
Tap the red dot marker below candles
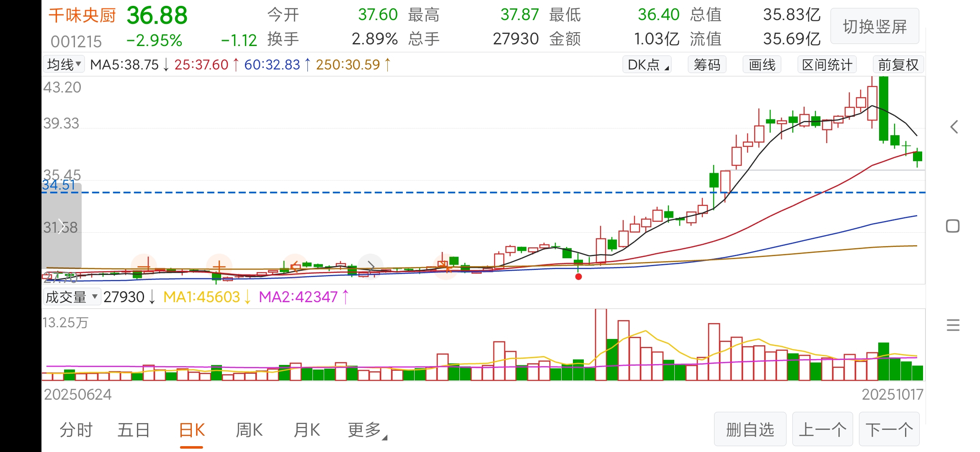[x=578, y=277]
